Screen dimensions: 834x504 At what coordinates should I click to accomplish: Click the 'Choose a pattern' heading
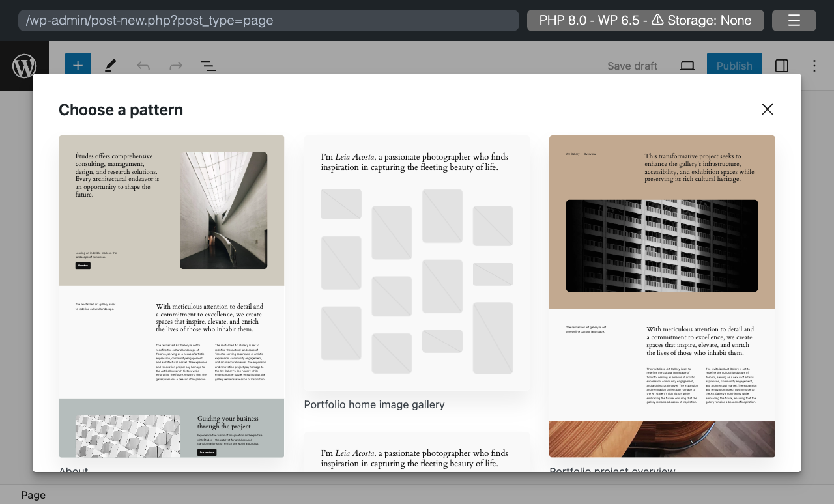click(x=121, y=109)
